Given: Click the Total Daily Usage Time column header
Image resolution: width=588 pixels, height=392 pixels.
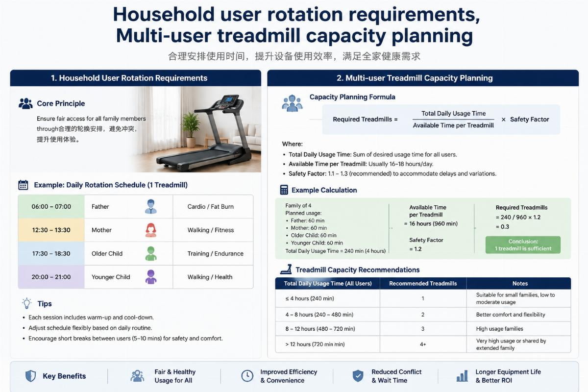Looking at the screenshot, I should point(328,283).
